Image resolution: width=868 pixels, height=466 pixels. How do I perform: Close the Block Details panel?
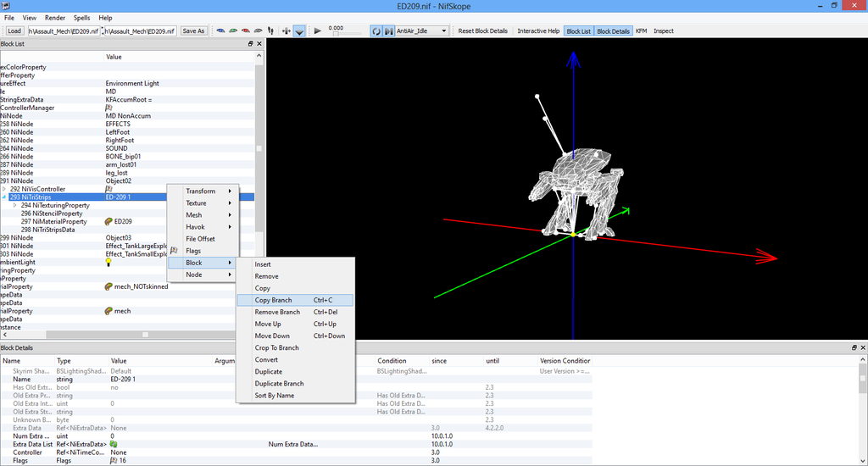pyautogui.click(x=862, y=347)
